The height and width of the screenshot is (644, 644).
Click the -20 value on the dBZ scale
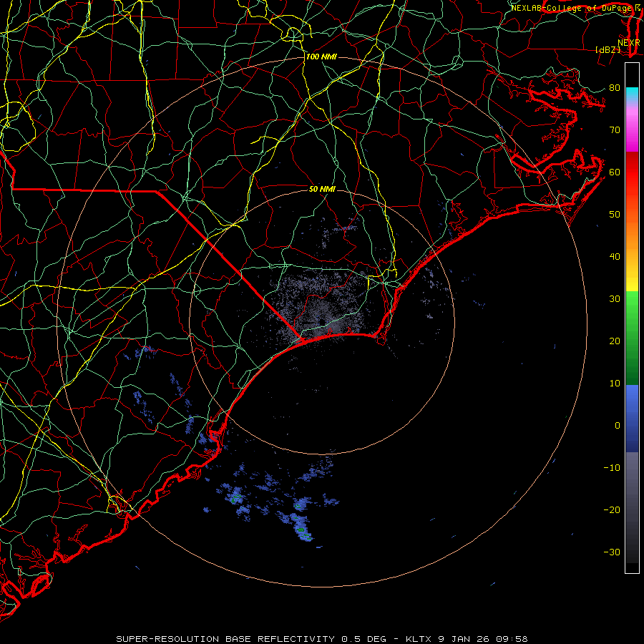612,509
